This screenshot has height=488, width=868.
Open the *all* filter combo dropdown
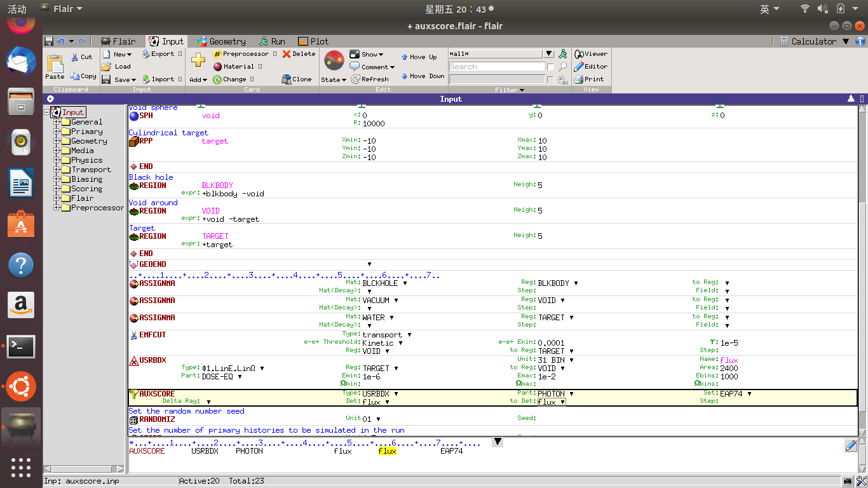549,54
